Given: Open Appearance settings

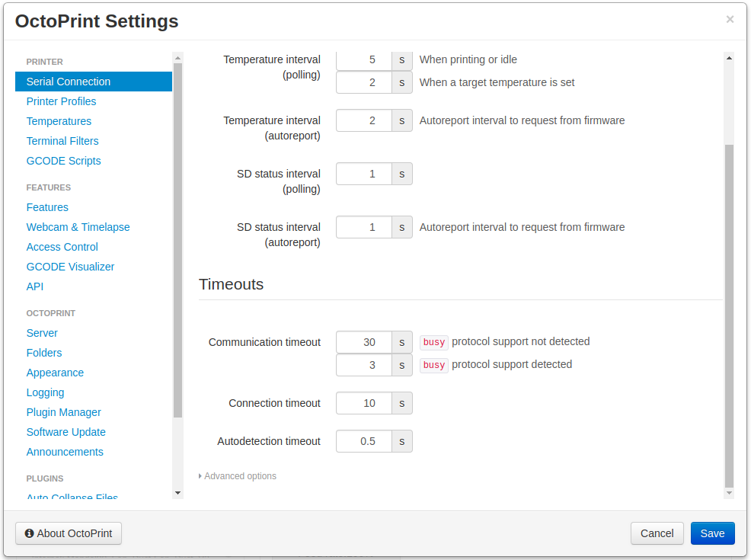Looking at the screenshot, I should (x=55, y=372).
